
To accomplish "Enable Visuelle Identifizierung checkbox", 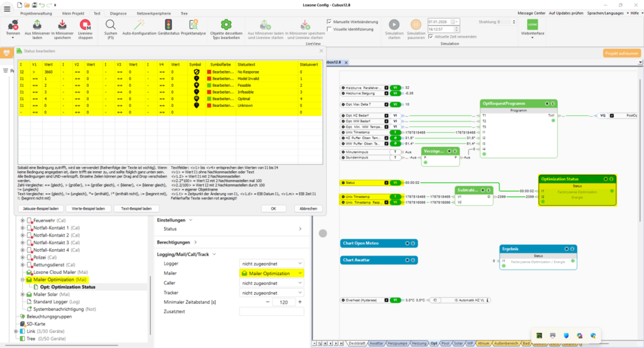I will coord(330,29).
